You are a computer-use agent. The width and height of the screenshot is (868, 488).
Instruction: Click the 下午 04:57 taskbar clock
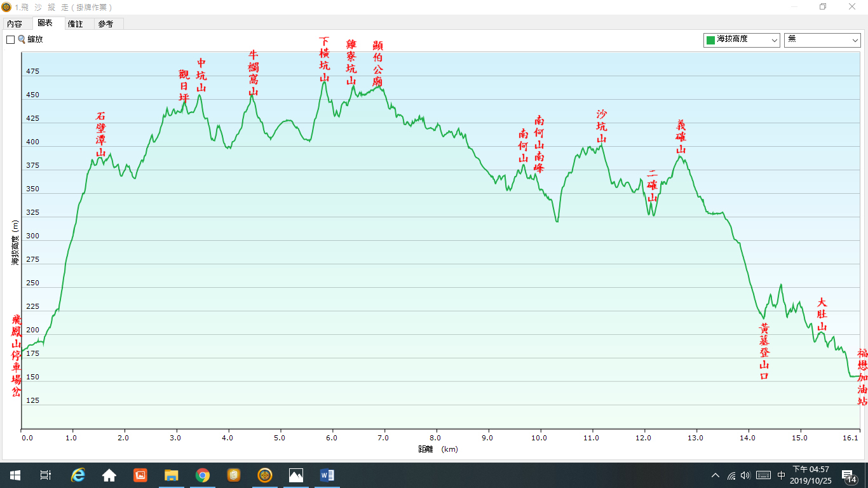pos(810,475)
